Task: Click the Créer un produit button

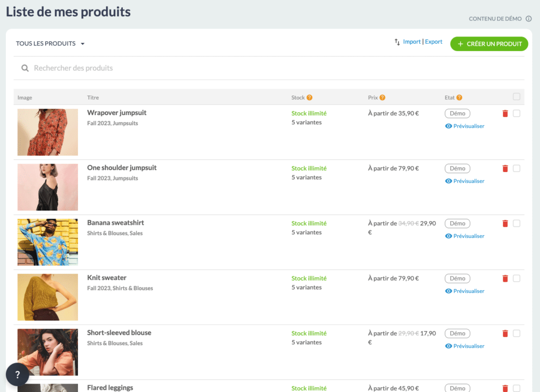Action: tap(489, 44)
